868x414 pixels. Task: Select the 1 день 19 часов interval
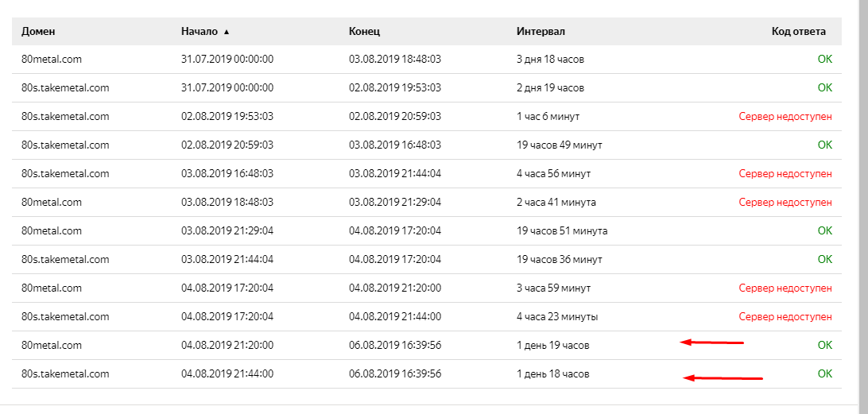click(553, 346)
